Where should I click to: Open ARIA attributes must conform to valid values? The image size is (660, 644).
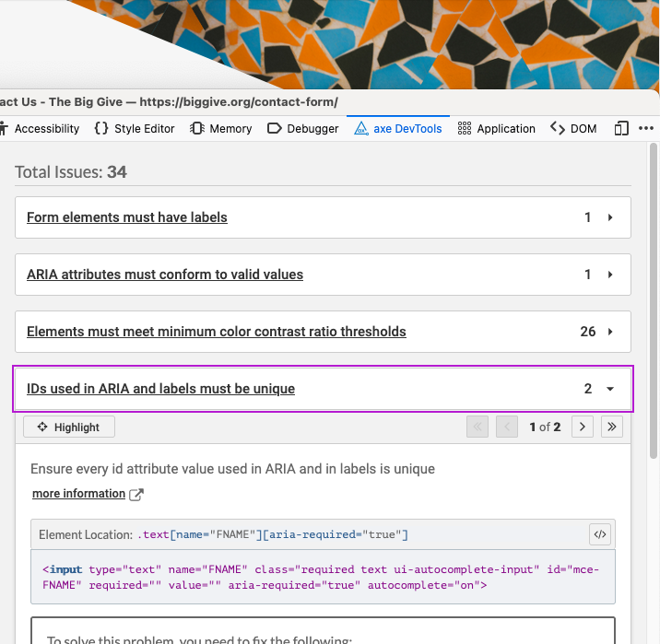(165, 275)
